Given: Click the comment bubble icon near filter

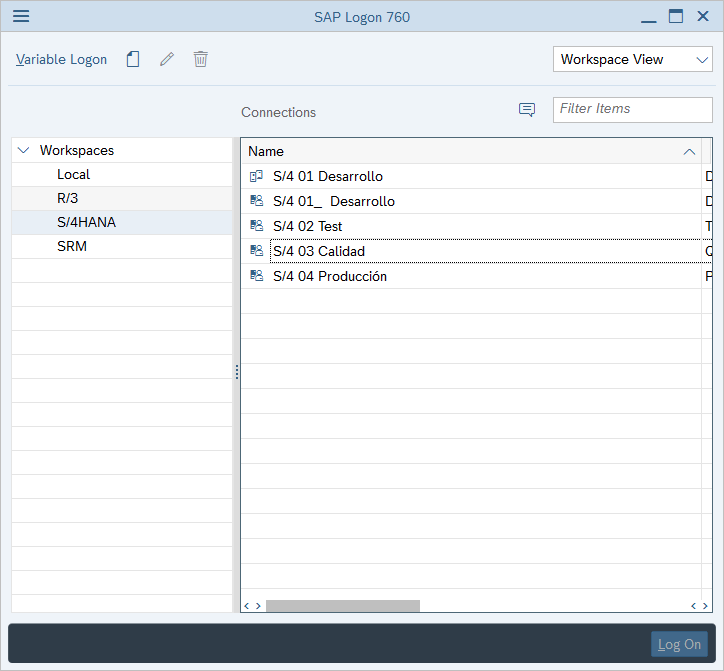Looking at the screenshot, I should pos(527,110).
